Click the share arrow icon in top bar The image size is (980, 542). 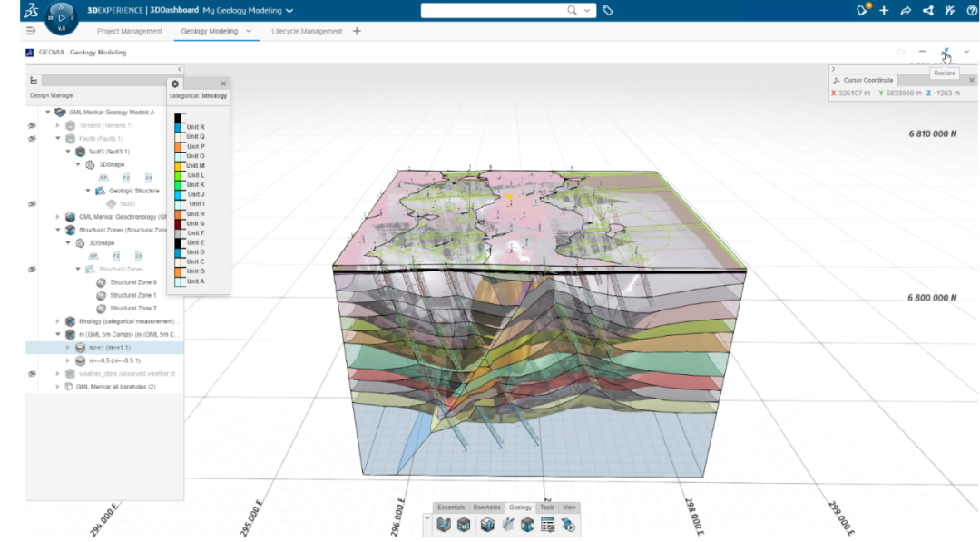905,11
